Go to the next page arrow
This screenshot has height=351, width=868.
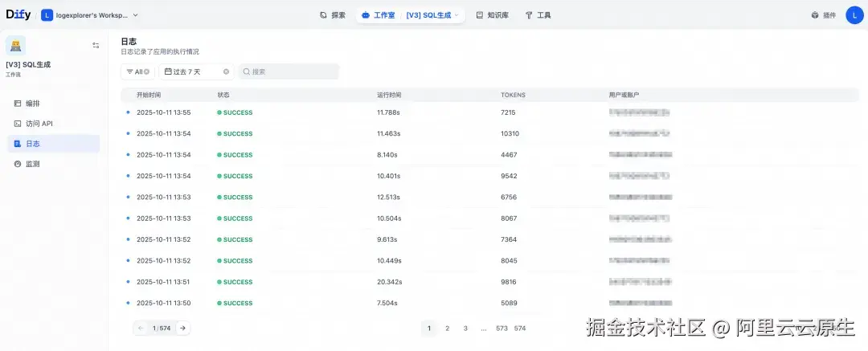[182, 329]
